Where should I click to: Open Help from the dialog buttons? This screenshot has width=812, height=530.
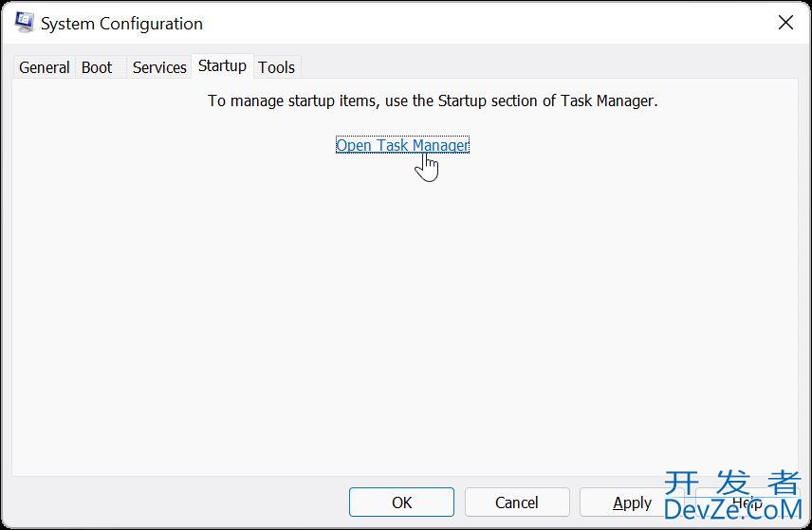click(747, 503)
